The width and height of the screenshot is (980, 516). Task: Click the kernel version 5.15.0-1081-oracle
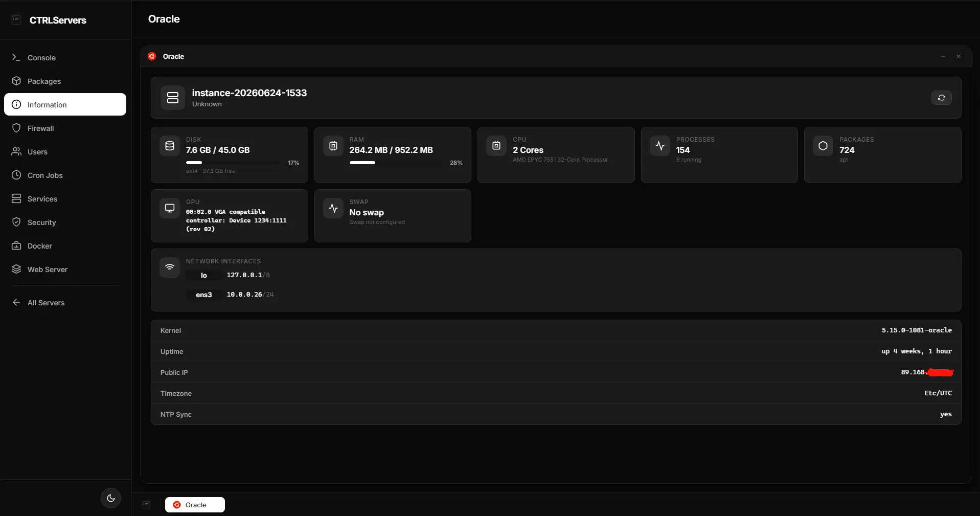coord(917,330)
